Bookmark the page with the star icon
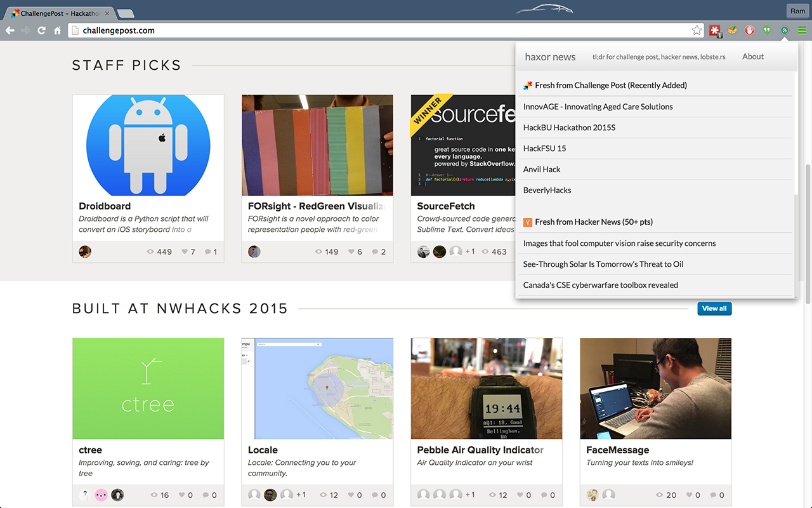The height and width of the screenshot is (508, 812). pyautogui.click(x=697, y=30)
